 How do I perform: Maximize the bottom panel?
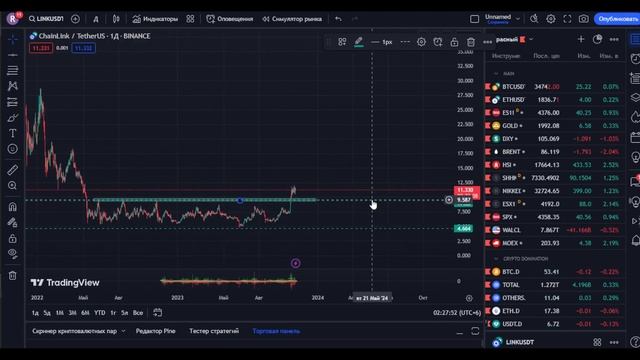[475, 331]
